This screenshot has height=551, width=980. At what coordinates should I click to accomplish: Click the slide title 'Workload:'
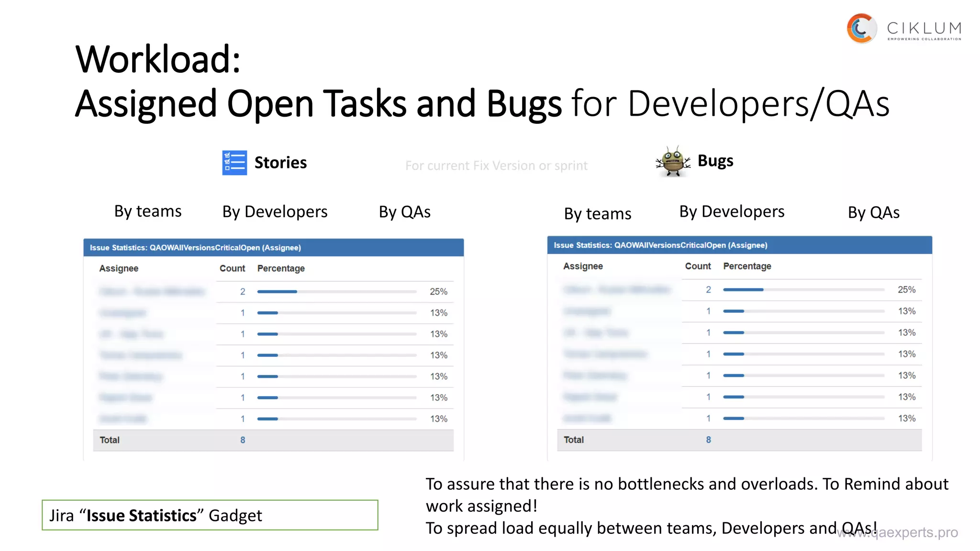tap(158, 59)
